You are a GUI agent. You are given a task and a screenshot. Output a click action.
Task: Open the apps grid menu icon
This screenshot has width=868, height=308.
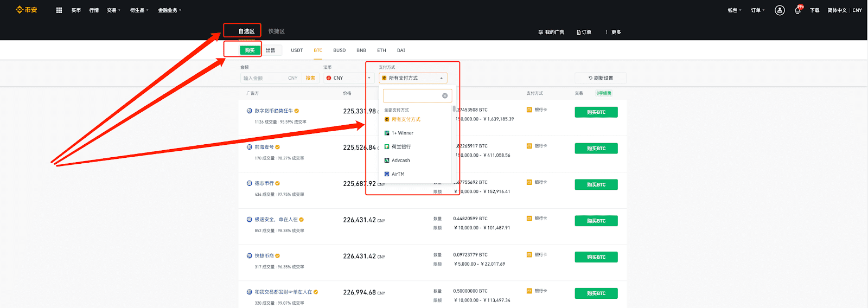[59, 10]
